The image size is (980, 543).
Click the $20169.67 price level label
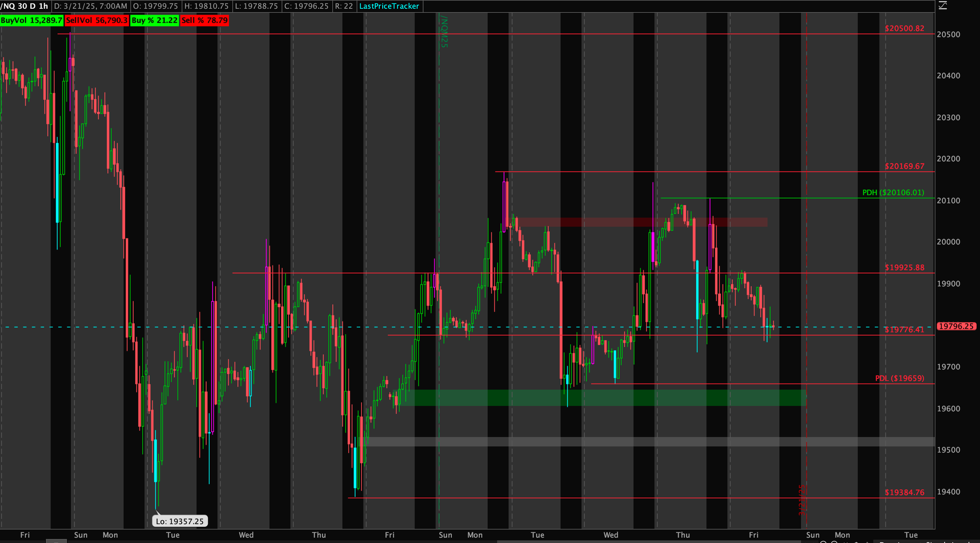click(904, 166)
